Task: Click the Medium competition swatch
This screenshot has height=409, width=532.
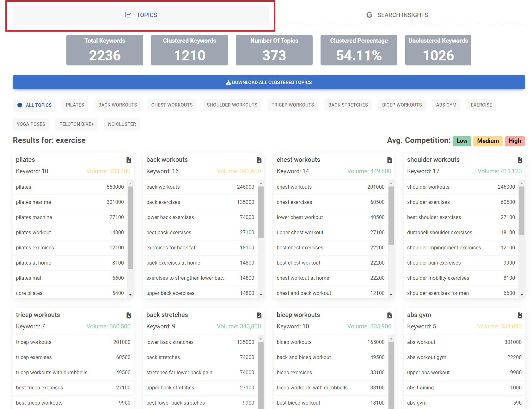Action: pos(488,141)
